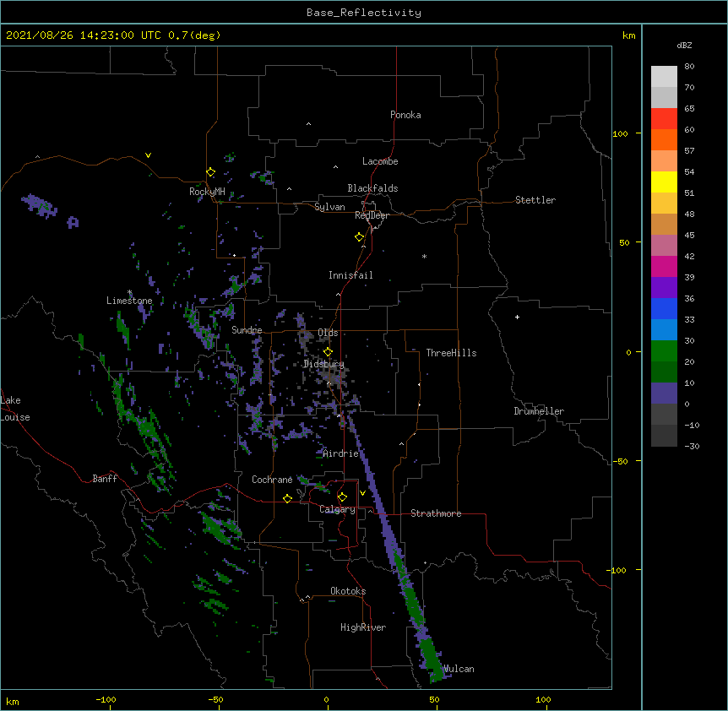Click the Drumheller city label
The image size is (728, 711).
(539, 411)
